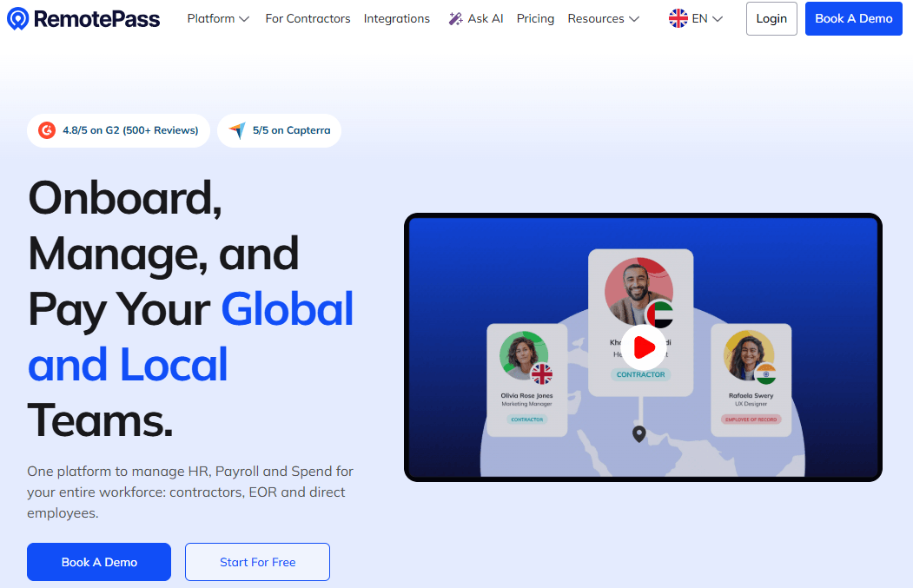
Task: Click the UK flag language icon
Action: point(678,18)
